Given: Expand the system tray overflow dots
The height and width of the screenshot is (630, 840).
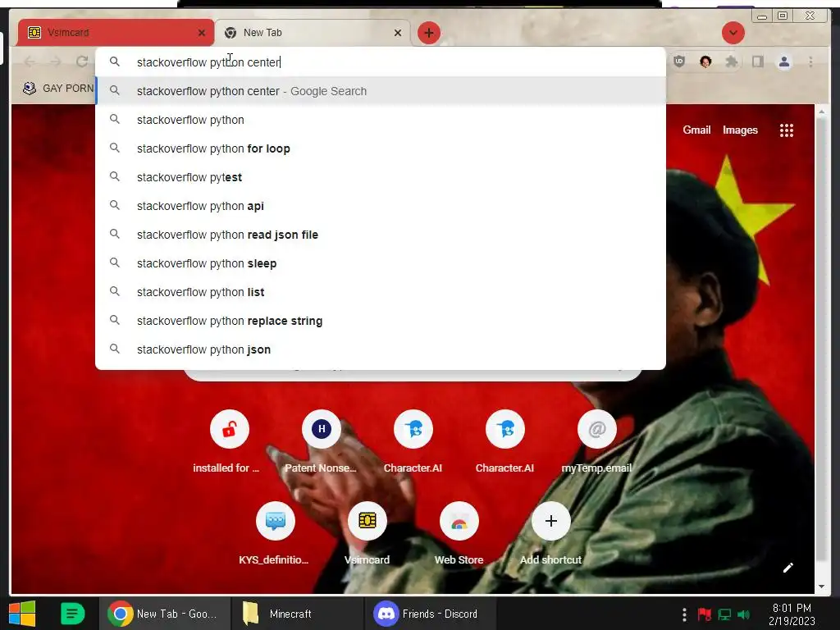Looking at the screenshot, I should click(684, 614).
